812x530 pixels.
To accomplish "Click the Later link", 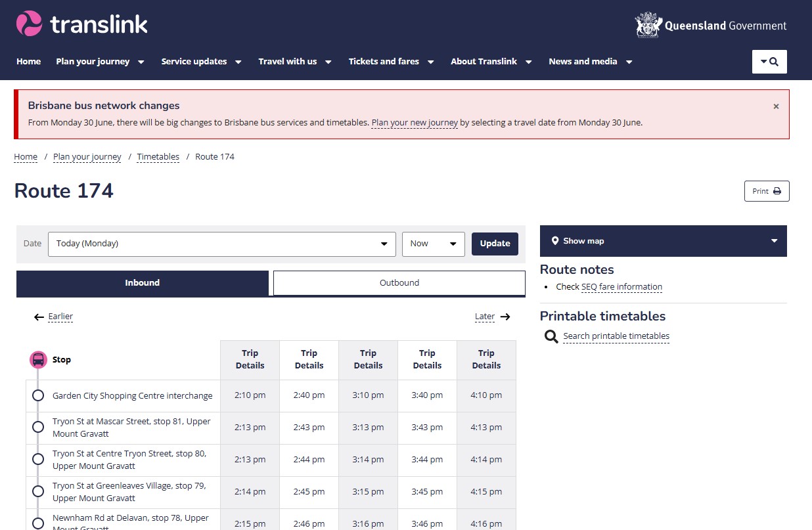I will tap(485, 317).
